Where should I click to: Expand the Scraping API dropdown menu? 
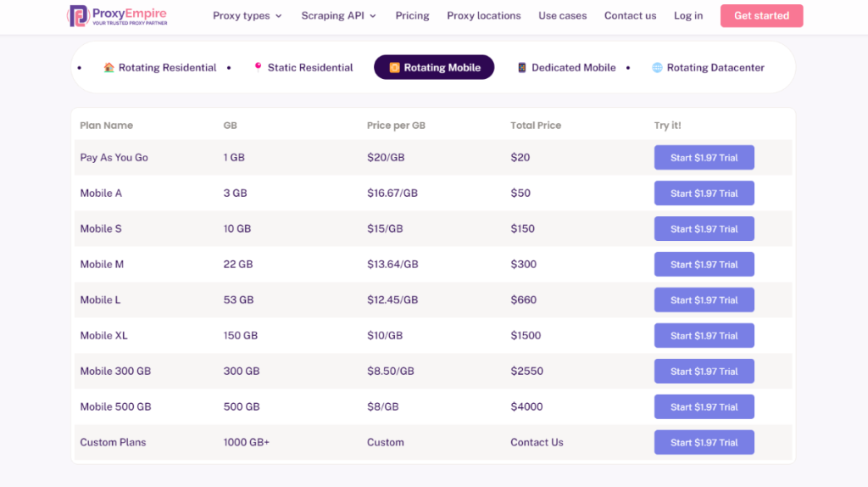tap(338, 16)
